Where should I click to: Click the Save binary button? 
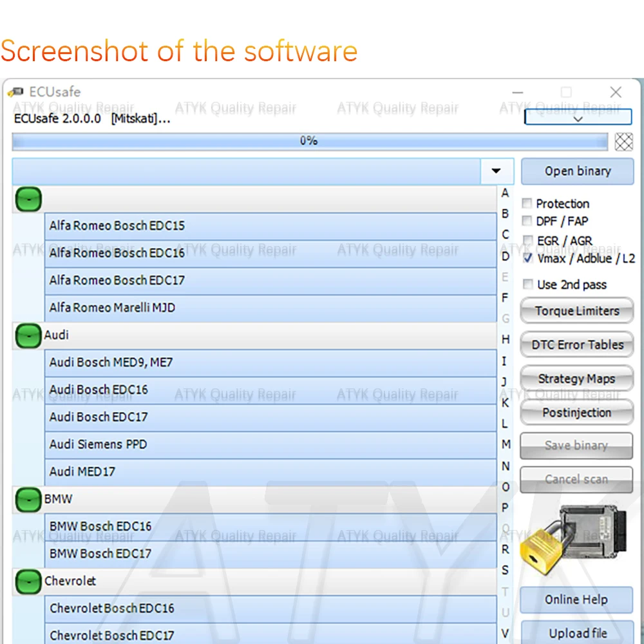[576, 446]
